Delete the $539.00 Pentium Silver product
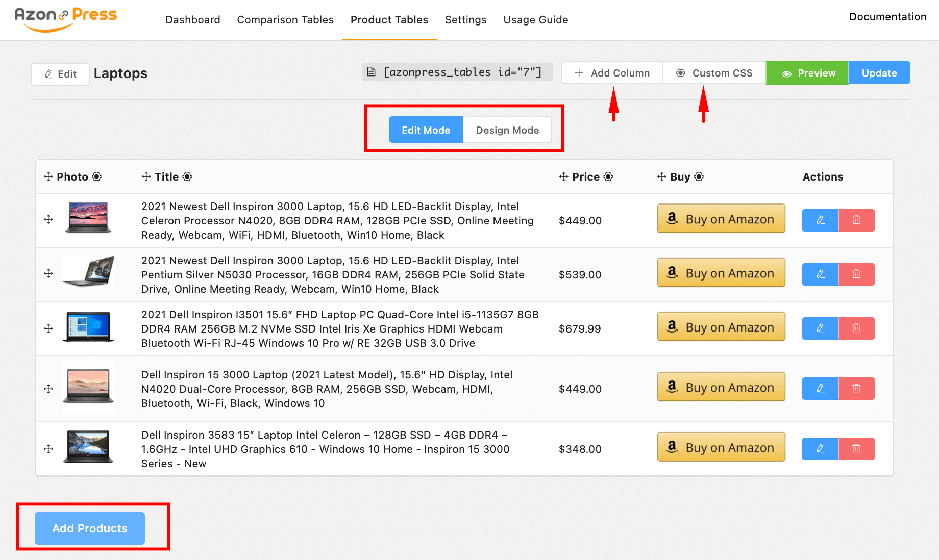 [x=856, y=274]
